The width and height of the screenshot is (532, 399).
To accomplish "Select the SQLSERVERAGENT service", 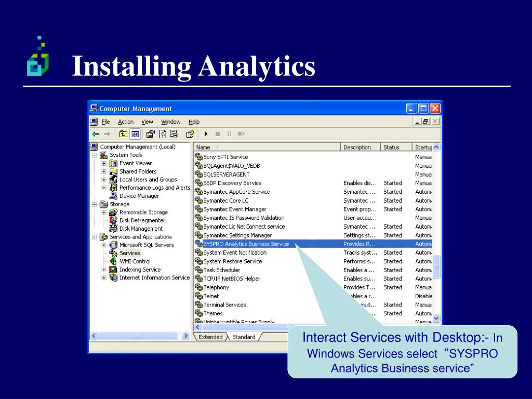I will coord(227,175).
